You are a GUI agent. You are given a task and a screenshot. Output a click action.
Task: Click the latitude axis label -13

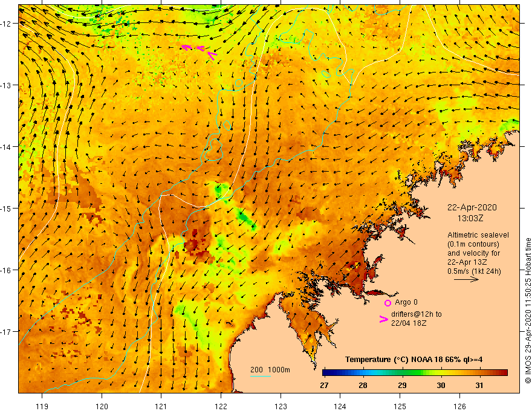(x=7, y=85)
